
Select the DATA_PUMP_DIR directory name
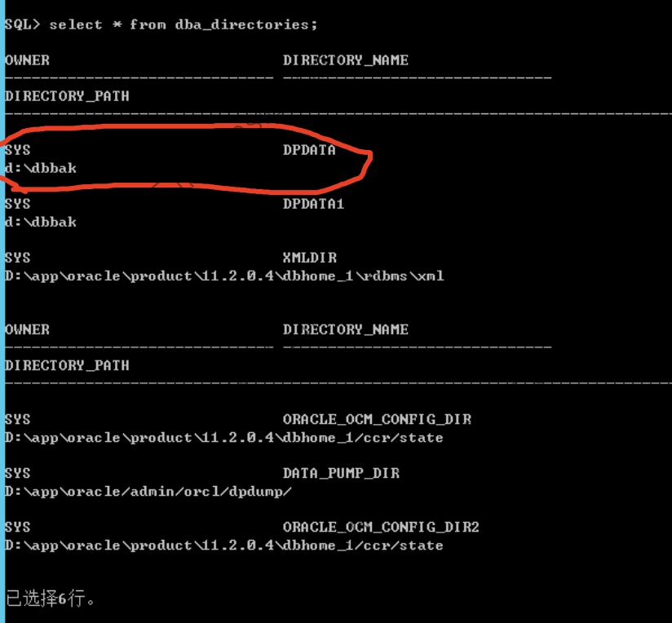[x=341, y=473]
